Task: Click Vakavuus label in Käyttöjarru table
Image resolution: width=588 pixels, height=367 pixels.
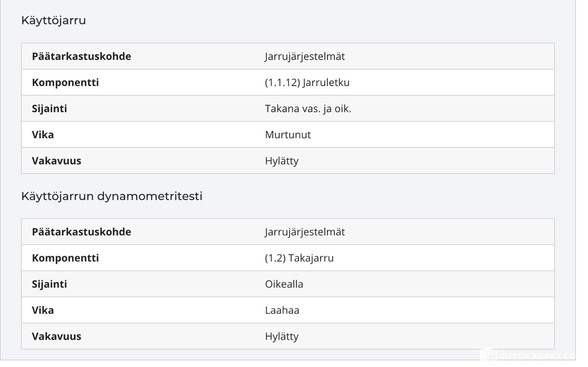Action: 57,161
